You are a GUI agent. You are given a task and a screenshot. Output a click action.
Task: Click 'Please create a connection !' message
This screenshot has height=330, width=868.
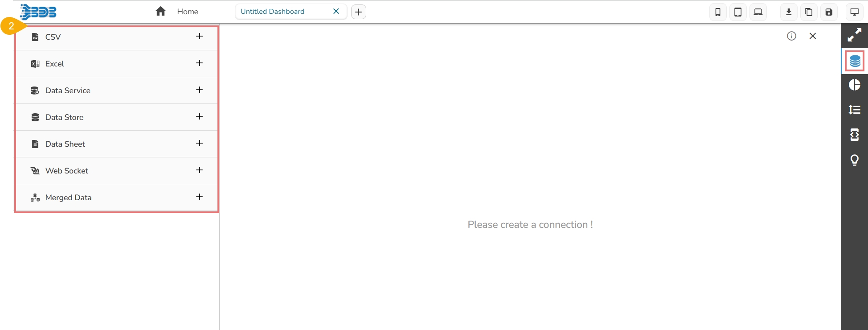(x=530, y=225)
